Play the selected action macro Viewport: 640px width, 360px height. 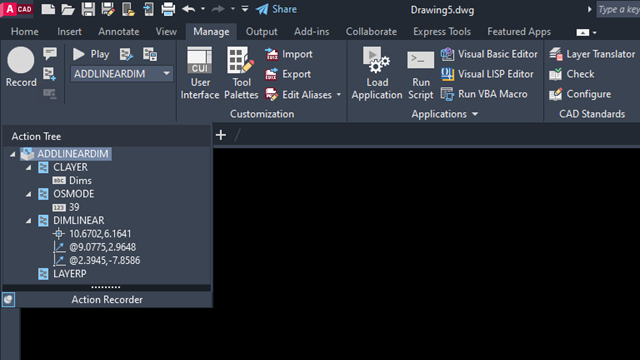coord(91,54)
